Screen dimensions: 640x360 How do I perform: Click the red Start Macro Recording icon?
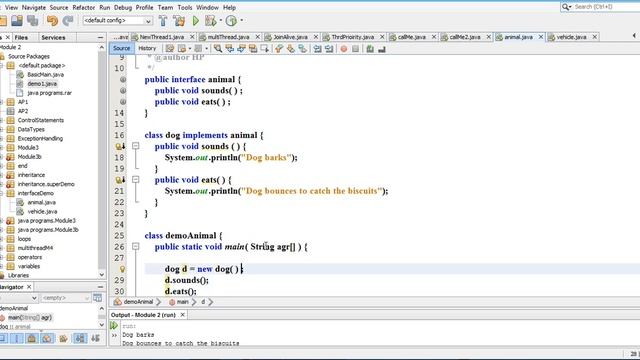[344, 49]
